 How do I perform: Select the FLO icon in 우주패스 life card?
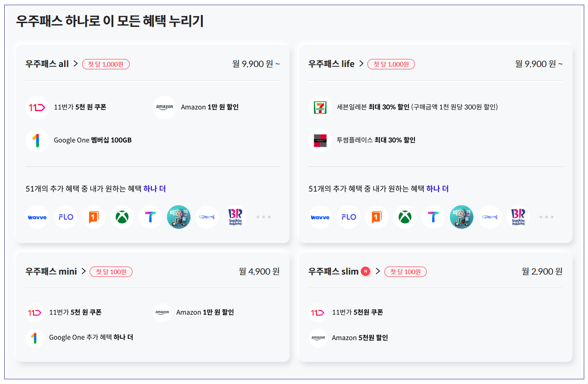(x=348, y=217)
